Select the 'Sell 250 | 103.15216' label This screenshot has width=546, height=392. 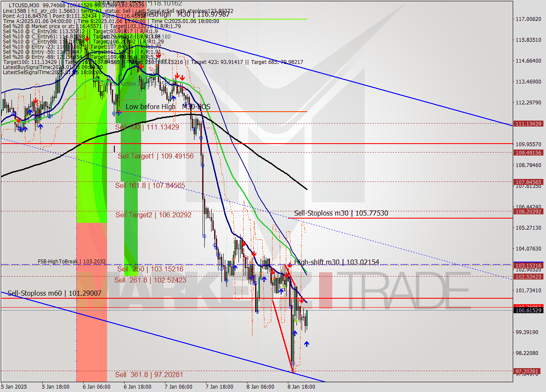pos(150,269)
